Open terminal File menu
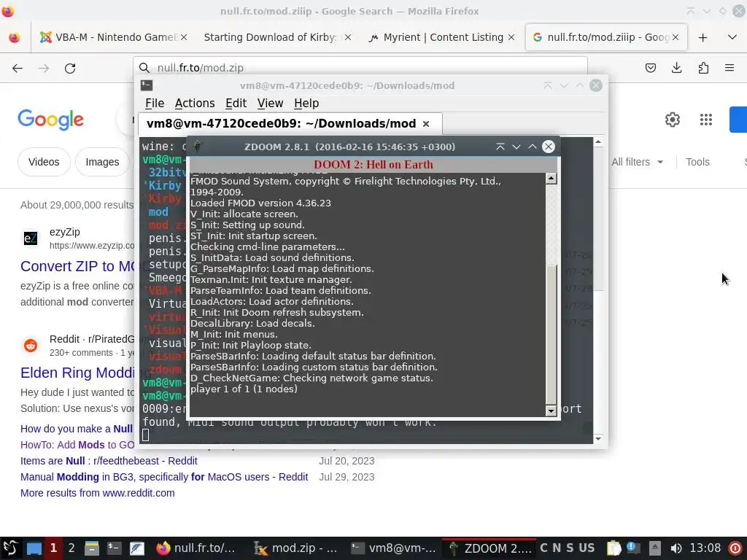The width and height of the screenshot is (747, 560). [155, 104]
